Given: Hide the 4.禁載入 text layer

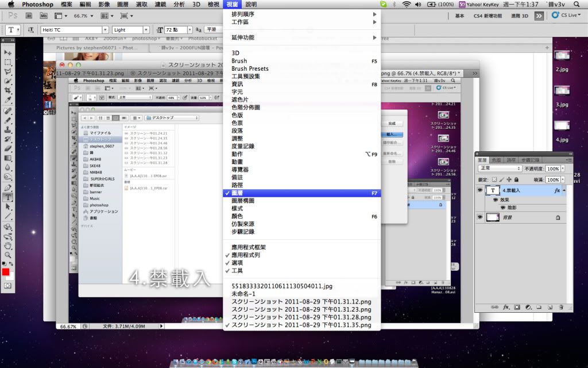Looking at the screenshot, I should [x=480, y=190].
